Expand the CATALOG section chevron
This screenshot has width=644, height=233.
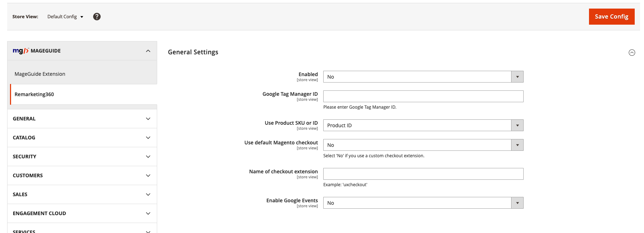point(148,138)
